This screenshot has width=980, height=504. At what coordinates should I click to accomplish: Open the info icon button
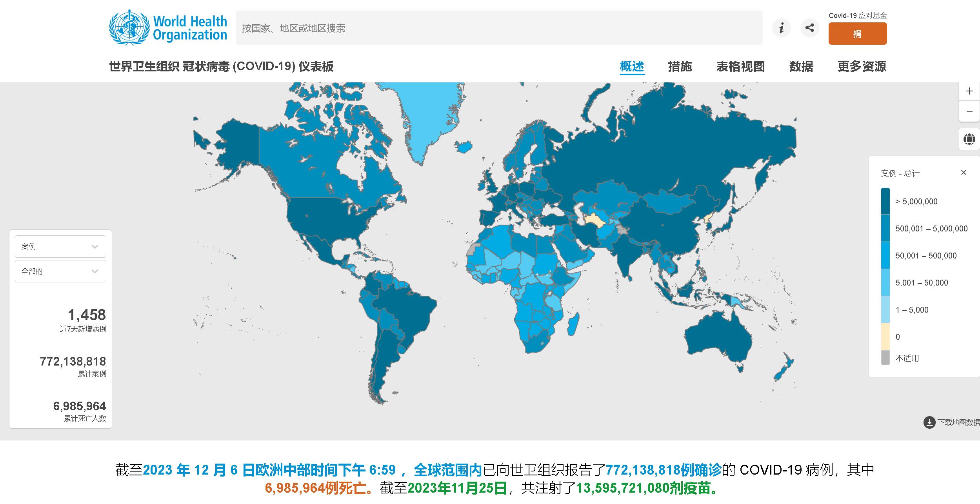(781, 28)
